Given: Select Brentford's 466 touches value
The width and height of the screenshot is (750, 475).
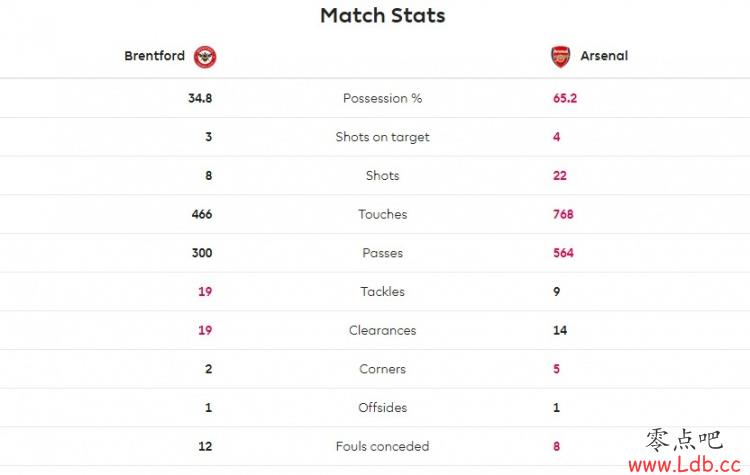Looking at the screenshot, I should pos(202,214).
